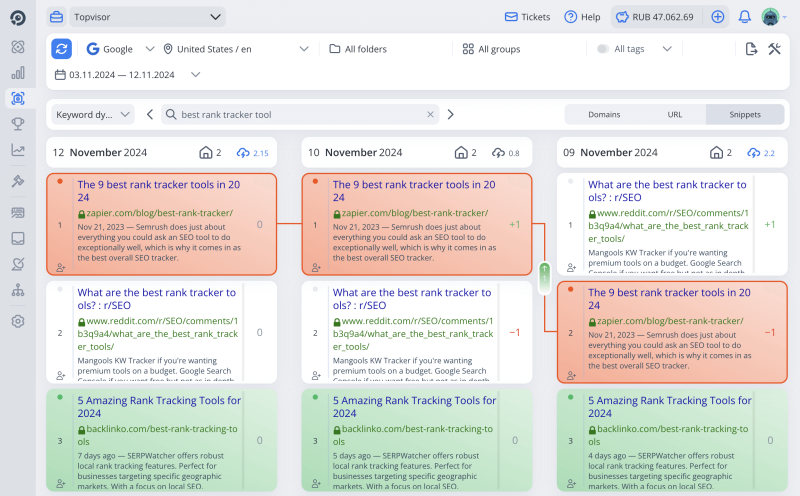This screenshot has height=496, width=800.
Task: Open the notifications bell
Action: click(744, 17)
